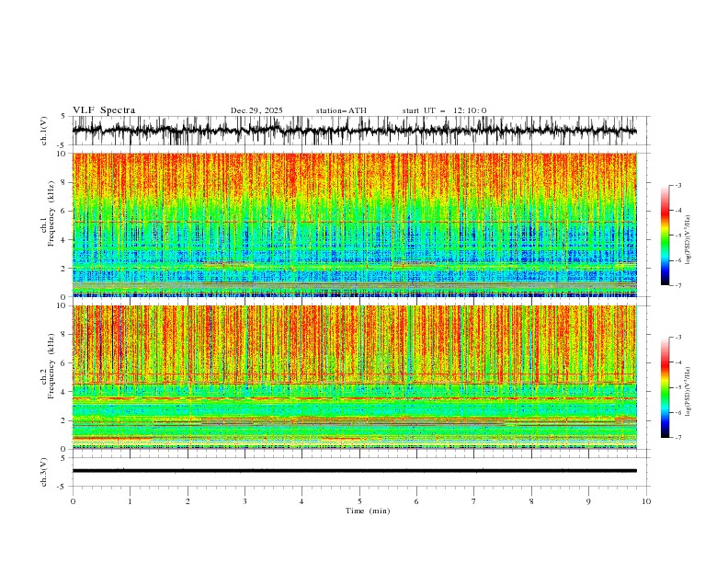
Task: Click the ch.1 spectrogram panel
Action: (x=354, y=224)
